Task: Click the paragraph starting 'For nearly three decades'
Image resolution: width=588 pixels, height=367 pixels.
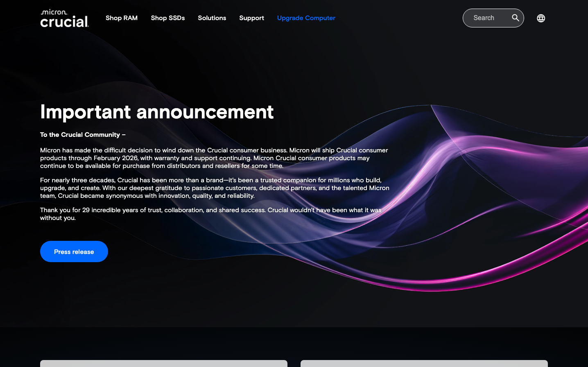Action: [x=215, y=188]
